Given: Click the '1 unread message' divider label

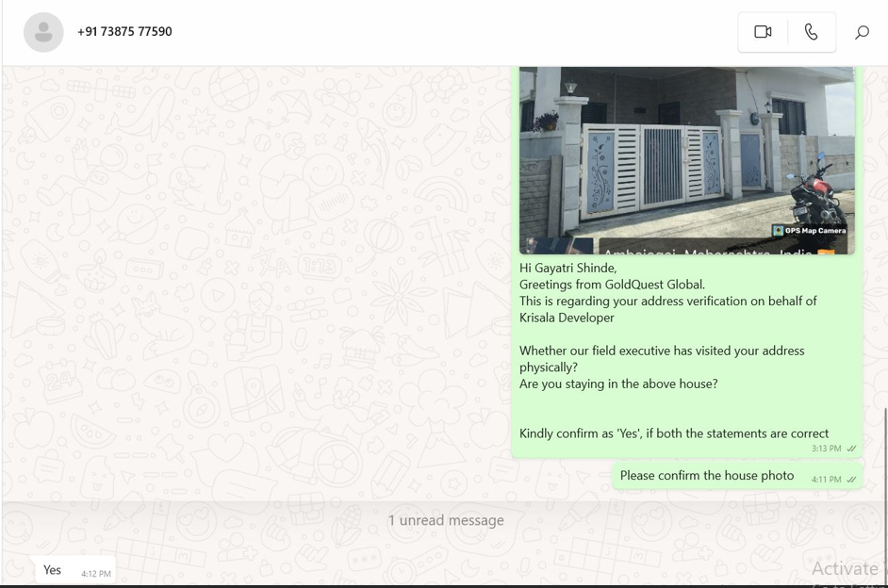Looking at the screenshot, I should coord(446,520).
